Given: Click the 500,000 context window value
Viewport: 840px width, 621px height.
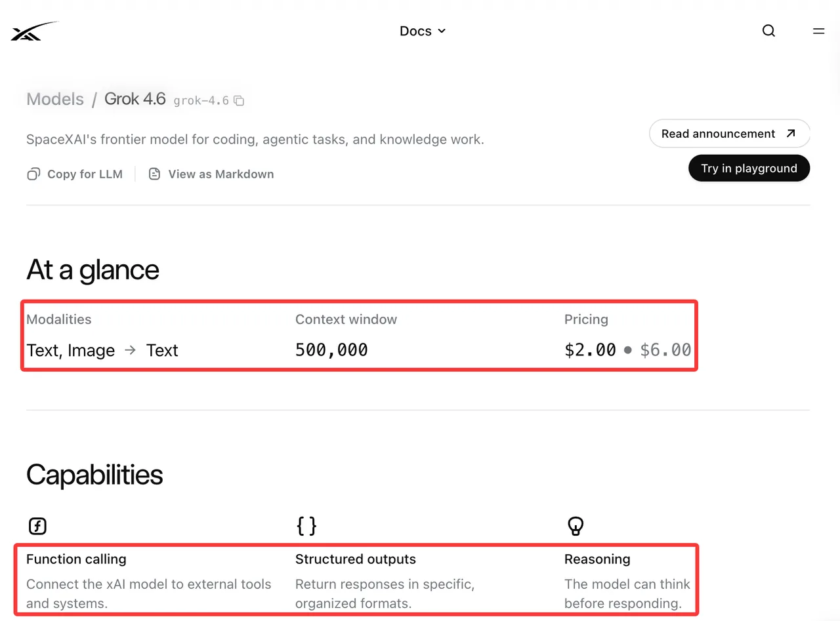Looking at the screenshot, I should [x=331, y=350].
